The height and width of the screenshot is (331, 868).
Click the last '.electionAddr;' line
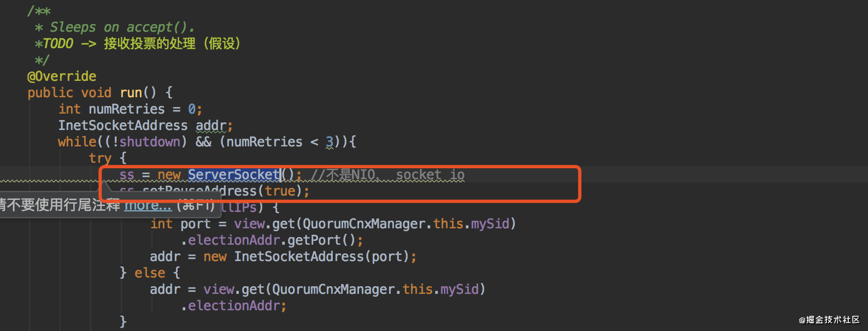[x=233, y=306]
